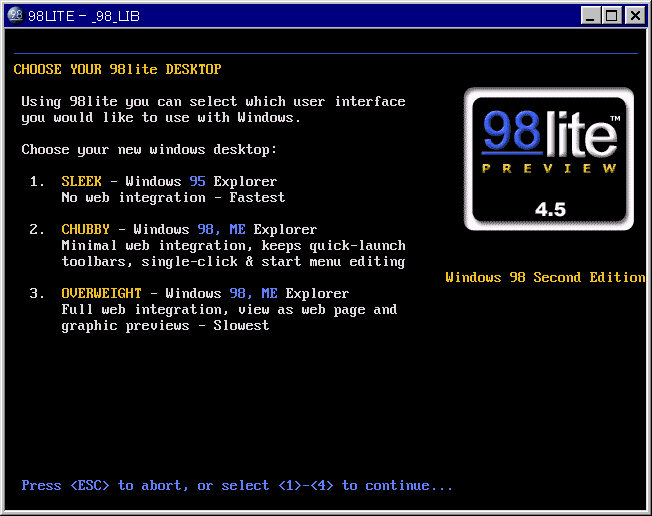Click the number 1. list marker
This screenshot has height=516, width=652.
pos(37,182)
